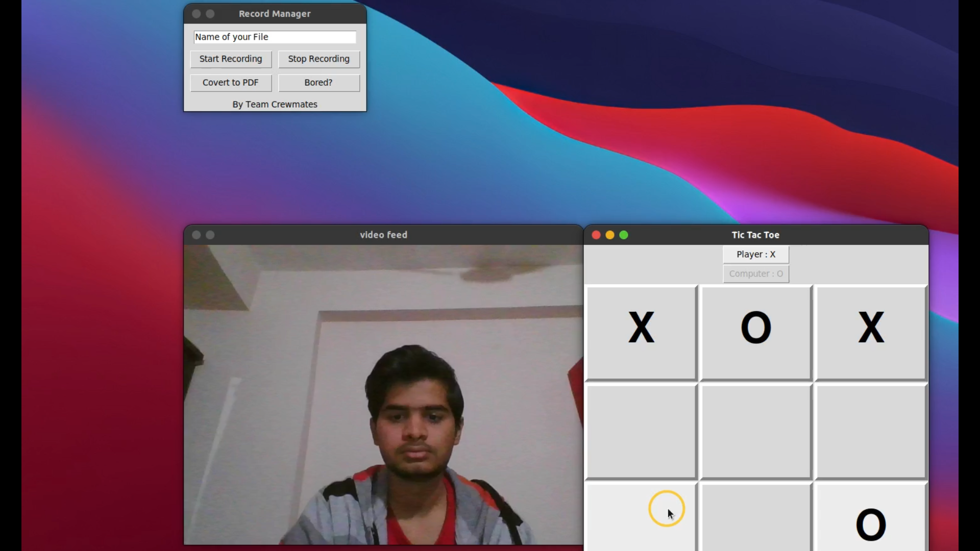This screenshot has height=551, width=980.
Task: Minimize Tic Tac Toe with yellow button
Action: click(x=609, y=235)
